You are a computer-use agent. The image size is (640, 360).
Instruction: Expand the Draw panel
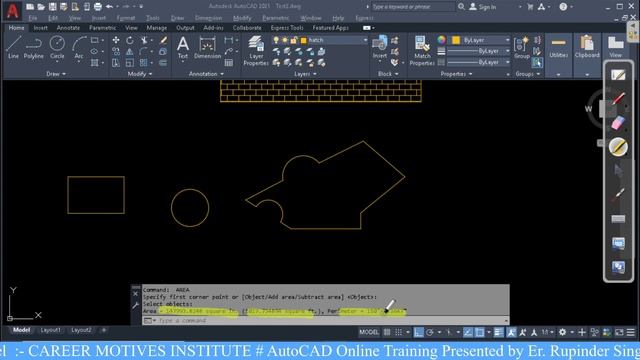pos(56,74)
